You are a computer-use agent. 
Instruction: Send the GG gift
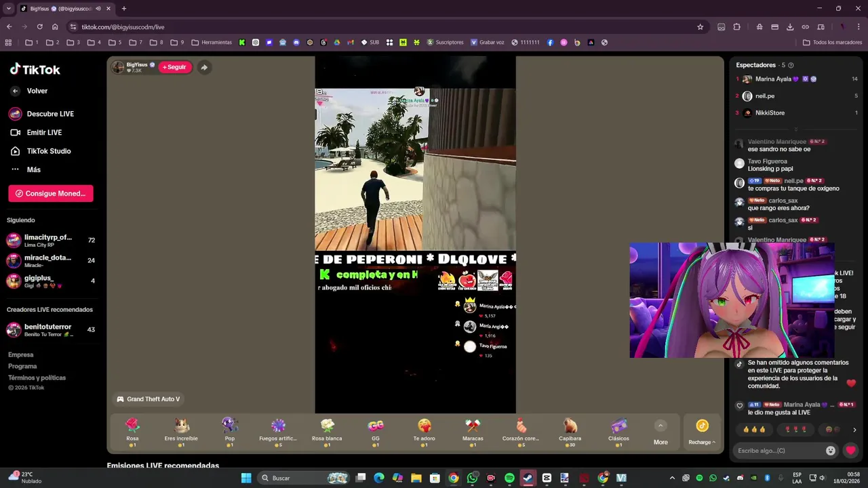pos(376,432)
